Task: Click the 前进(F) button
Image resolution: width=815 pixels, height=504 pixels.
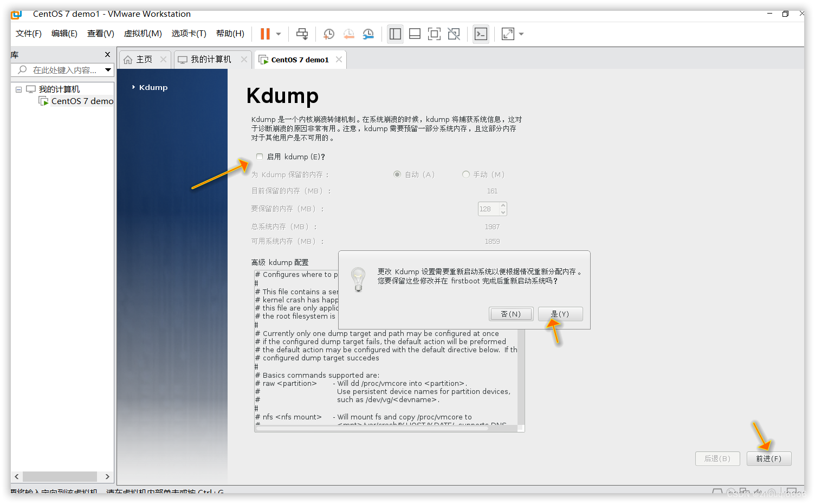Action: pyautogui.click(x=769, y=458)
